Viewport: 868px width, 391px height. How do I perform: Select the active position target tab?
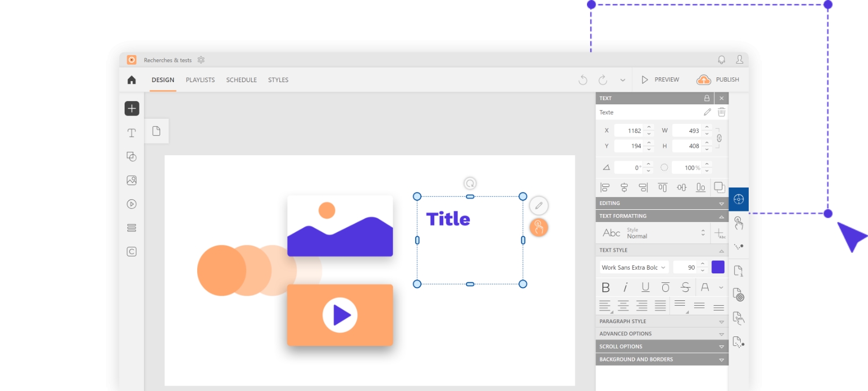(x=739, y=199)
